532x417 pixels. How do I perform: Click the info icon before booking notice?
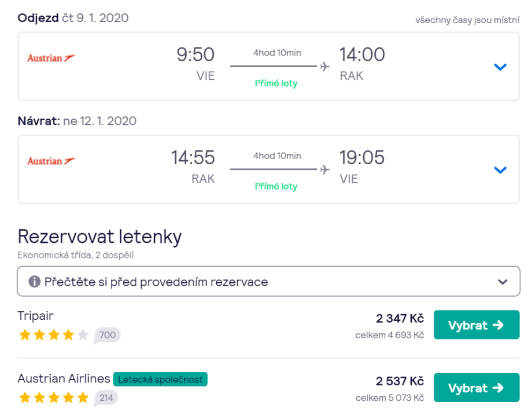[35, 282]
